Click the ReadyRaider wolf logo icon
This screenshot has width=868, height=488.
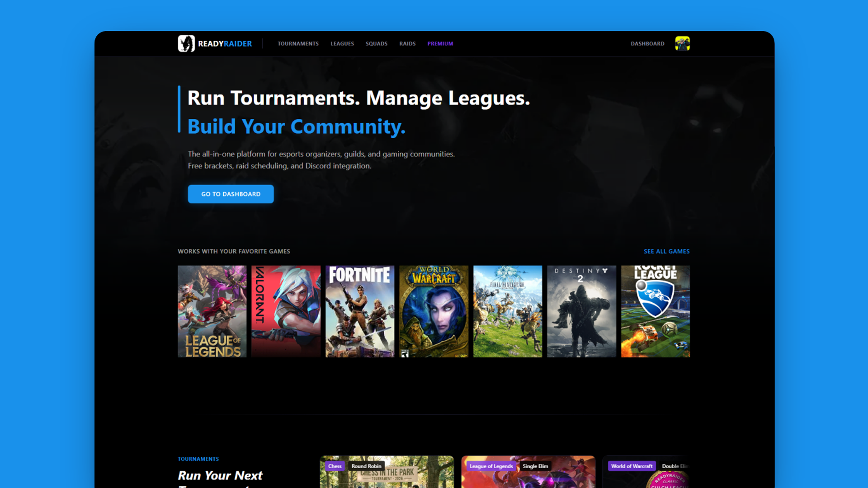[186, 43]
